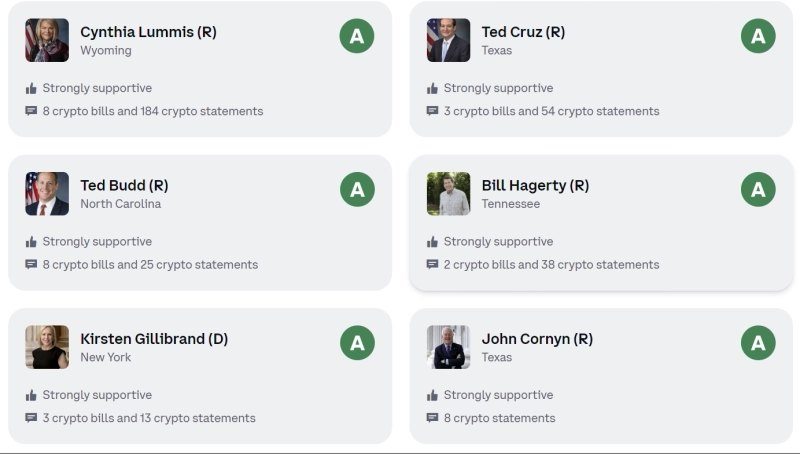This screenshot has height=454, width=800.
Task: Click Ted Budd's green A grade badge
Action: click(x=357, y=189)
